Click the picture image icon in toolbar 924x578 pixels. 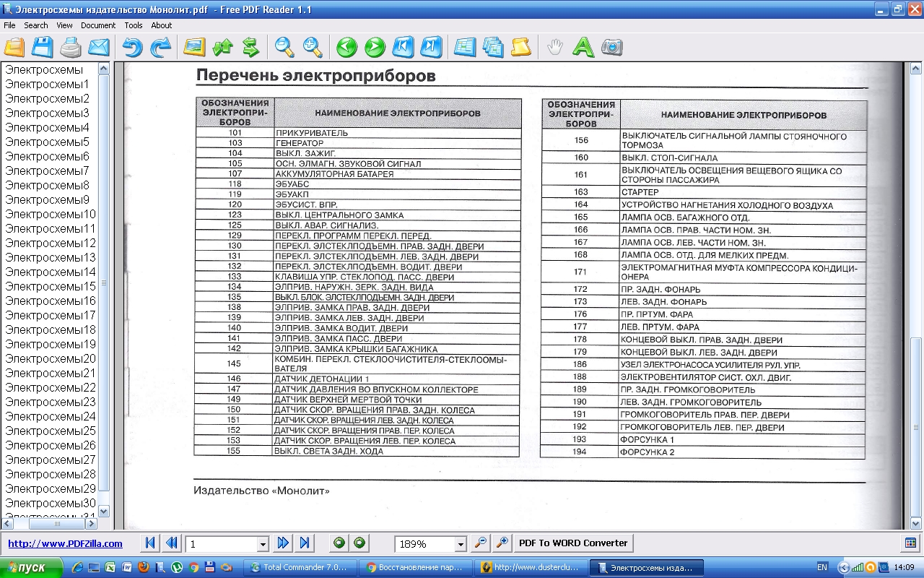pyautogui.click(x=195, y=48)
